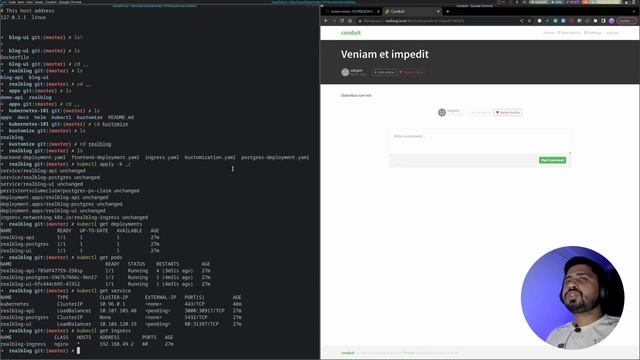Click author avatar in dark banner
The height and width of the screenshot is (360, 640).
(345, 72)
